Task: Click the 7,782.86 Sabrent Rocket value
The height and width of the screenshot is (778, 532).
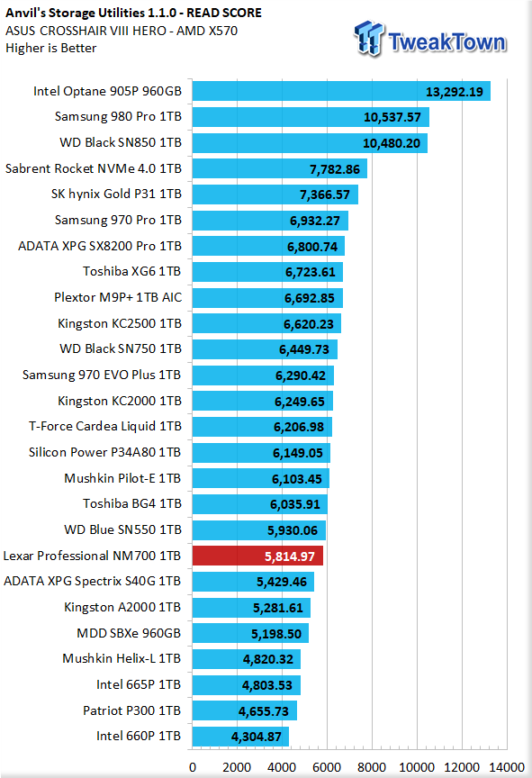Action: point(335,169)
